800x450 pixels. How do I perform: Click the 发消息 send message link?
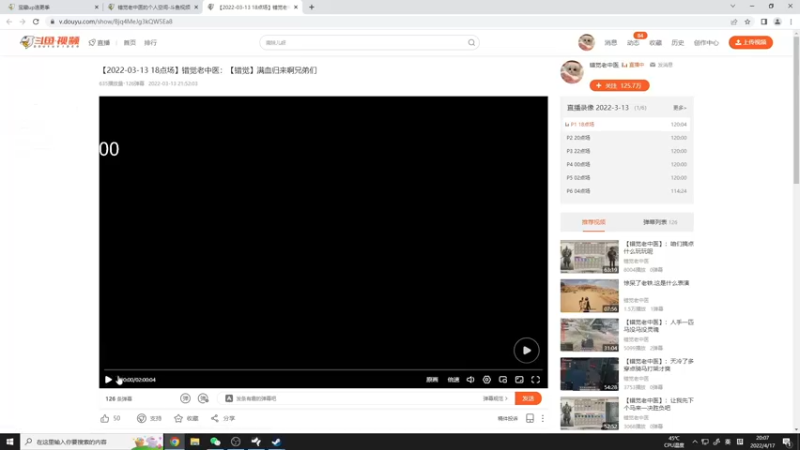(x=661, y=65)
